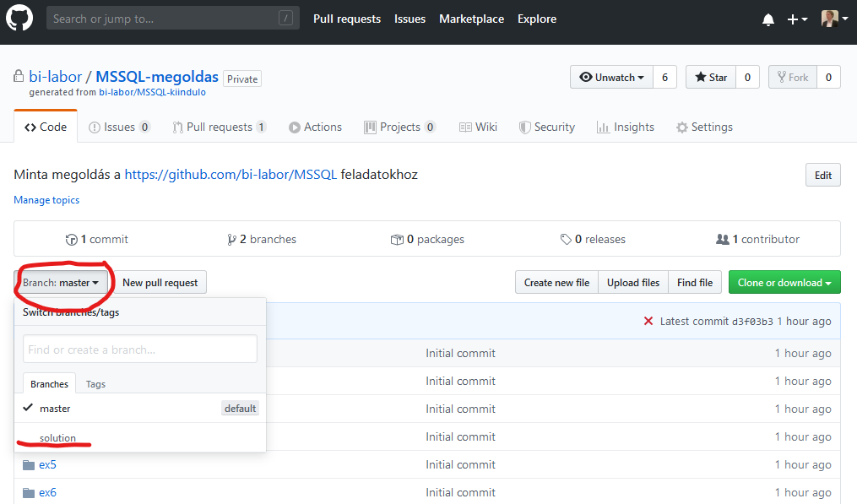Open the ex5 folder

pyautogui.click(x=47, y=464)
